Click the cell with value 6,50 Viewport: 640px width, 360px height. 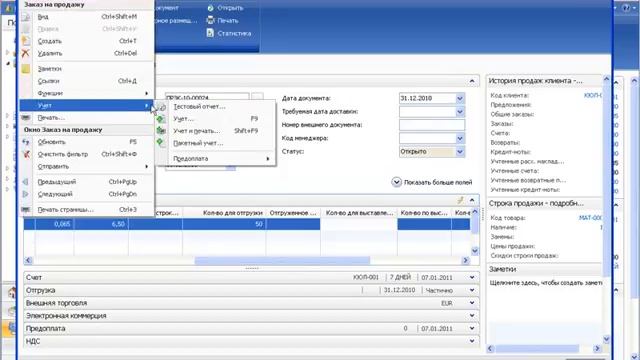tap(101, 224)
